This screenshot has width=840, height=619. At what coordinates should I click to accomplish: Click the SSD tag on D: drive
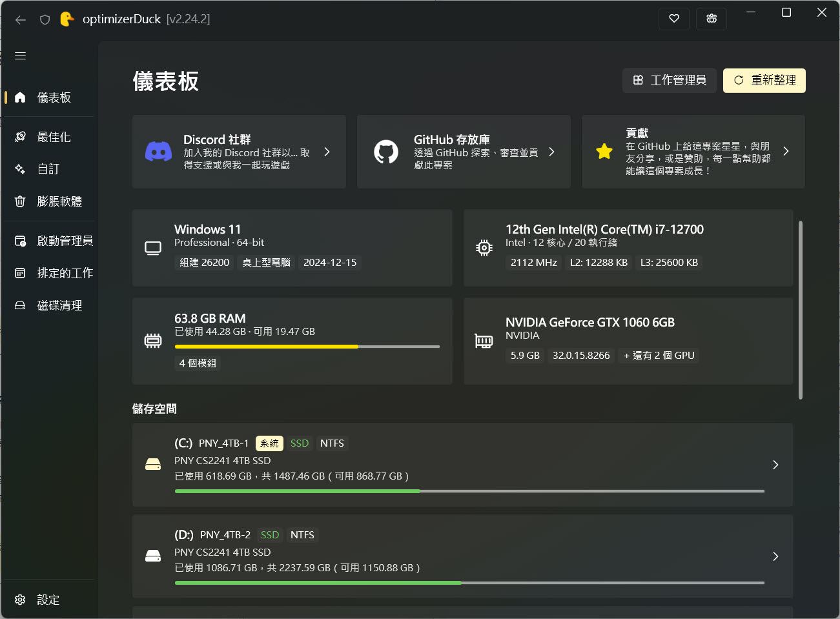[270, 535]
